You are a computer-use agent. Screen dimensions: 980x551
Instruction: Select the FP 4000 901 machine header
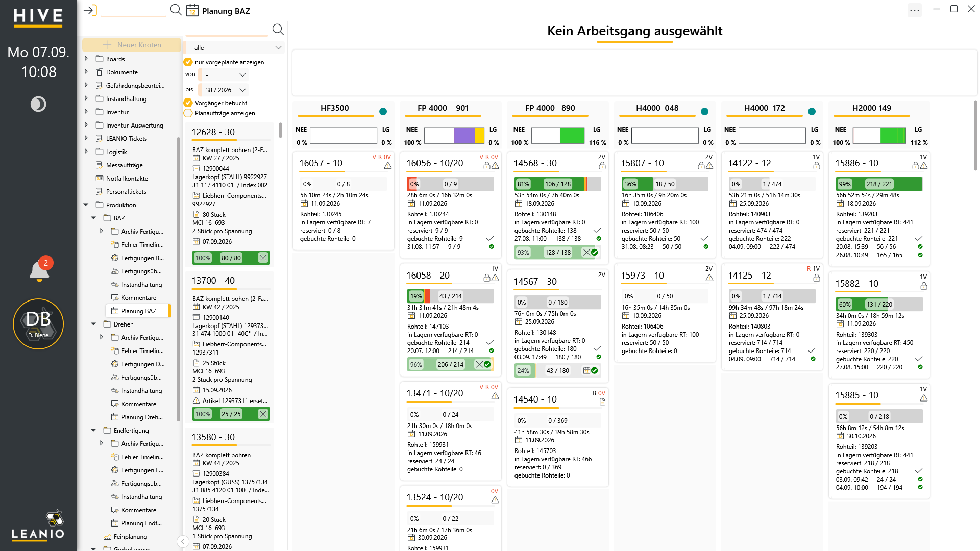tap(443, 108)
